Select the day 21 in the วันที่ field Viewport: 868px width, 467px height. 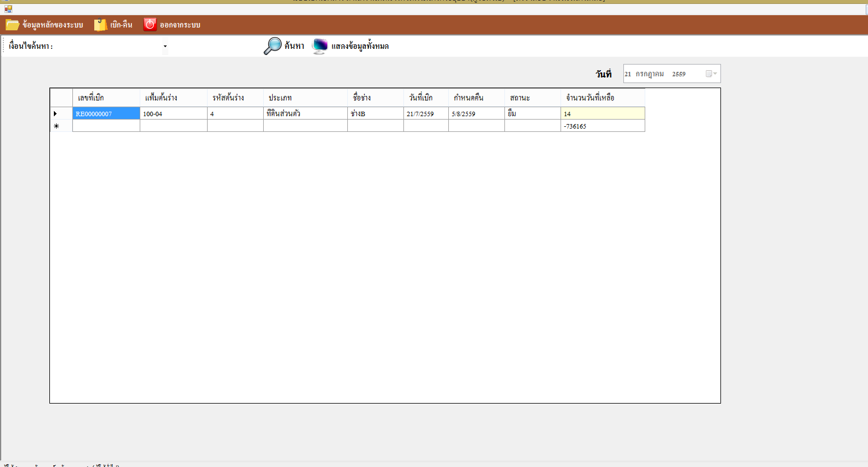628,74
